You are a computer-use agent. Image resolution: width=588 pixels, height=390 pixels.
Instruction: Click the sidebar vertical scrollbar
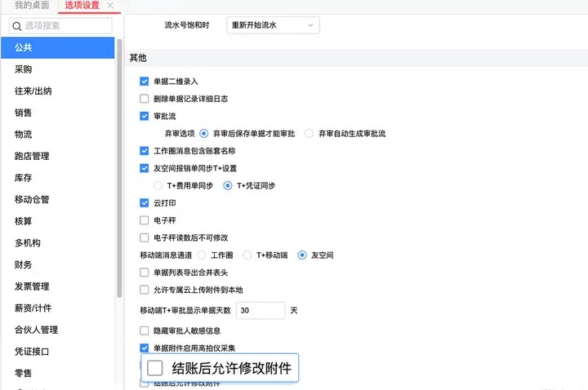tap(119, 169)
